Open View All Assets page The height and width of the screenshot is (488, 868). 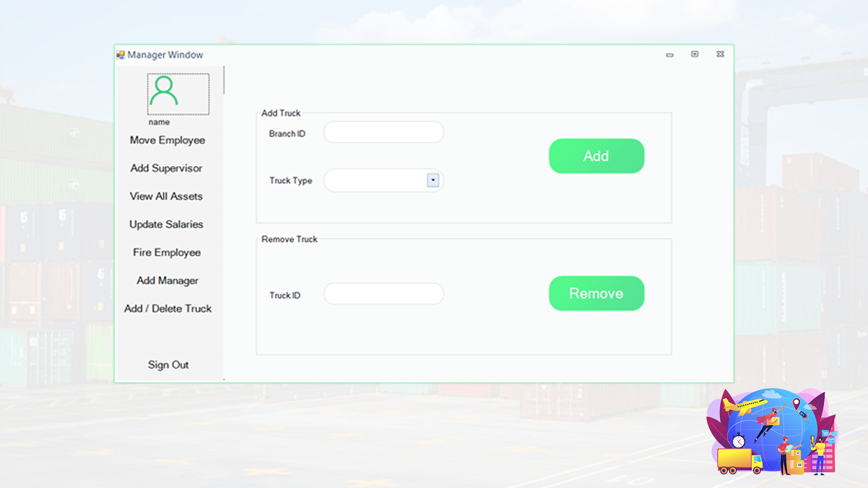[166, 196]
